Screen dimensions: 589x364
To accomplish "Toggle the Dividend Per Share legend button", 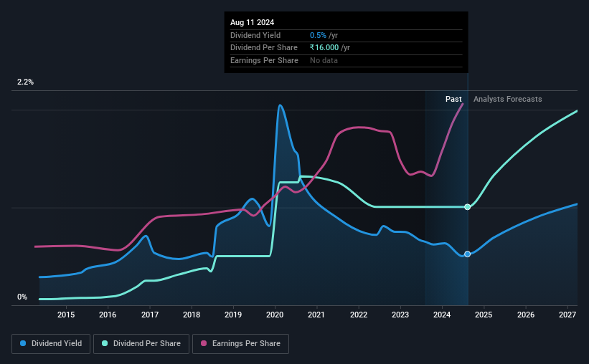I will [141, 344].
